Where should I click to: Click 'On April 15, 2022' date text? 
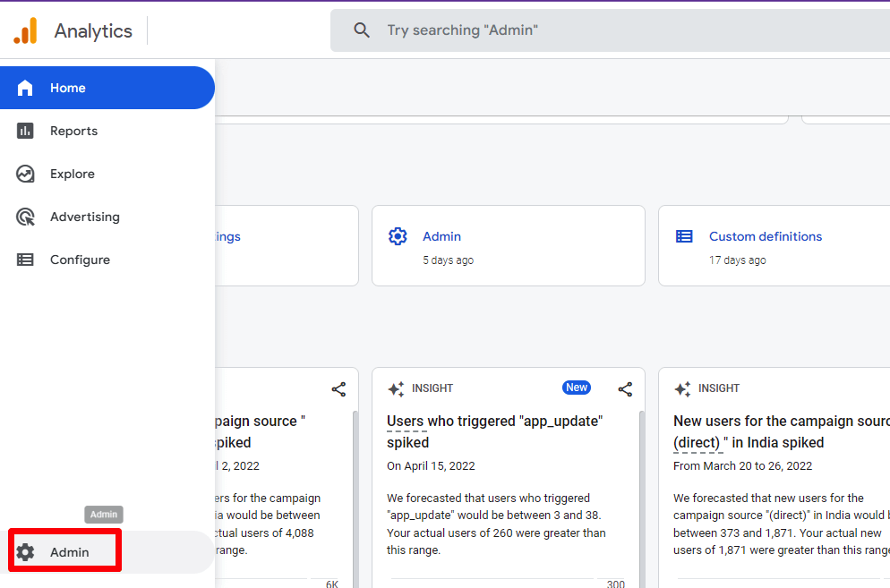tap(431, 466)
